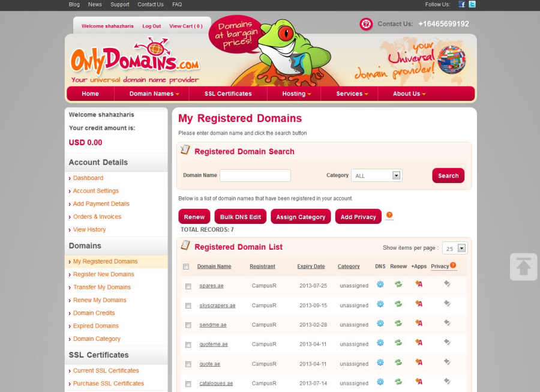The image size is (540, 392).
Task: Click the Search button
Action: [x=448, y=176]
